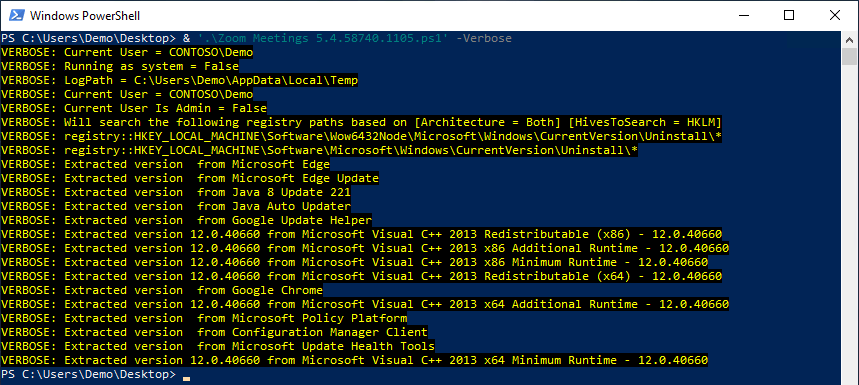This screenshot has height=385, width=859.
Task: Click the PowerShell icon in title bar
Action: [15, 15]
